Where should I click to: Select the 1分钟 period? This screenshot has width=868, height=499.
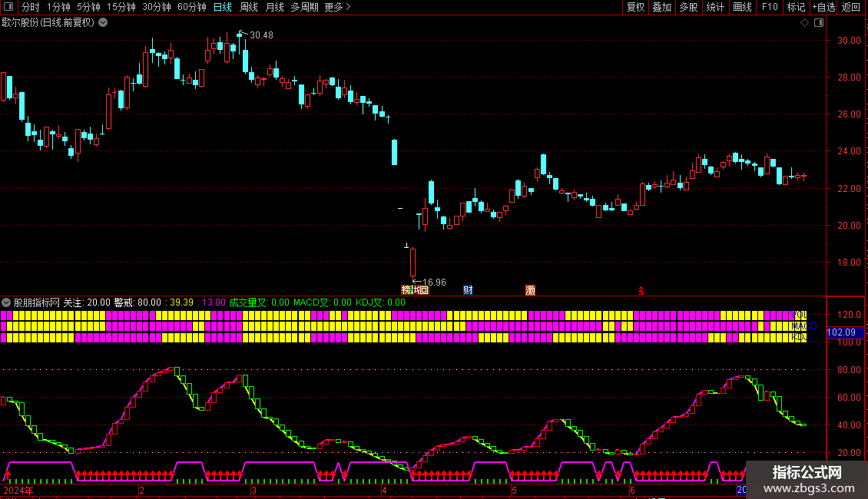click(x=58, y=7)
